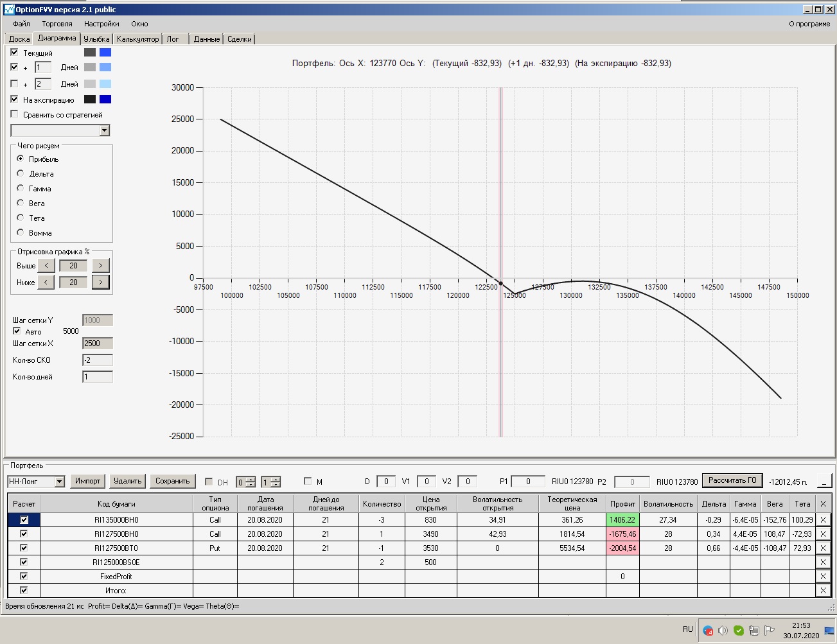The height and width of the screenshot is (644, 837).
Task: Open the Калькулятор tab
Action: 137,39
